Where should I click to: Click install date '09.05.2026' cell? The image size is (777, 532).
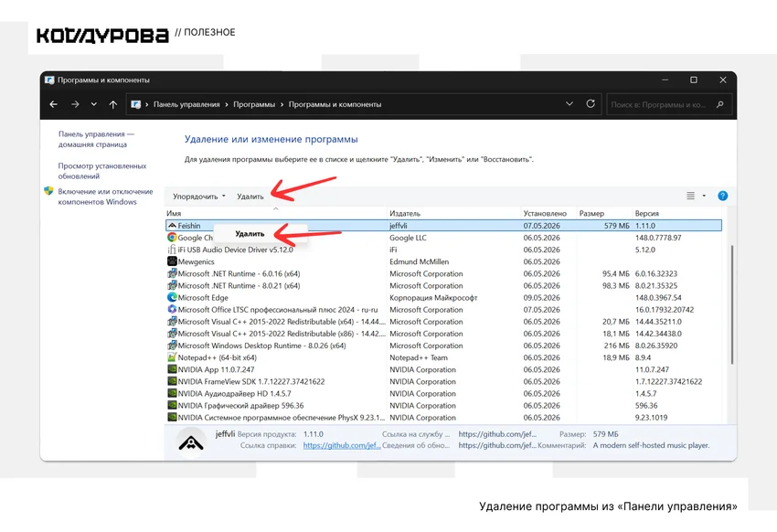point(542,298)
